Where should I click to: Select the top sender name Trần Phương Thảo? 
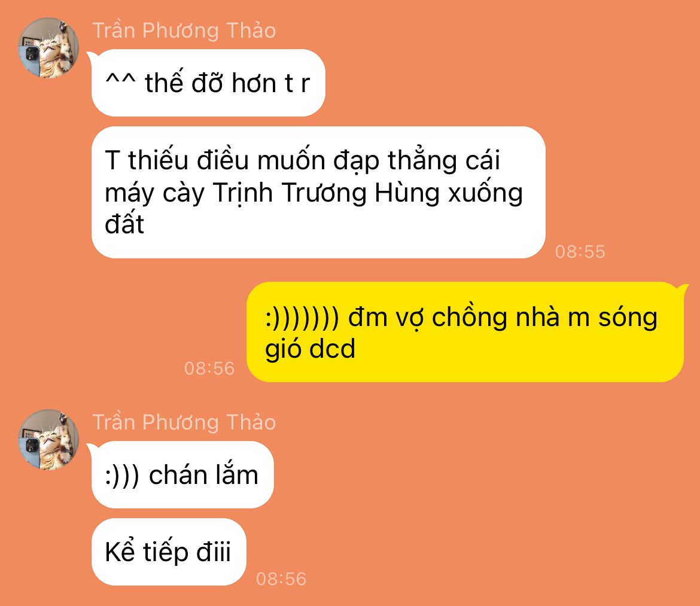[x=184, y=31]
